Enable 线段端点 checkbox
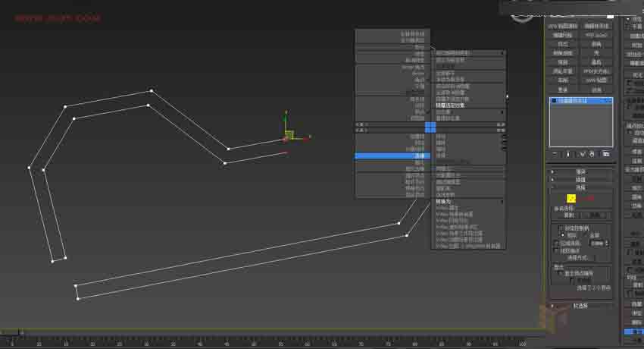This screenshot has width=644, height=349. pyautogui.click(x=555, y=250)
